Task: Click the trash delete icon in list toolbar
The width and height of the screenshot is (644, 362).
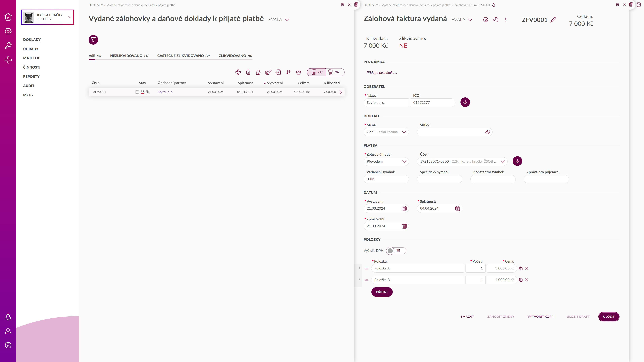Action: tap(248, 72)
